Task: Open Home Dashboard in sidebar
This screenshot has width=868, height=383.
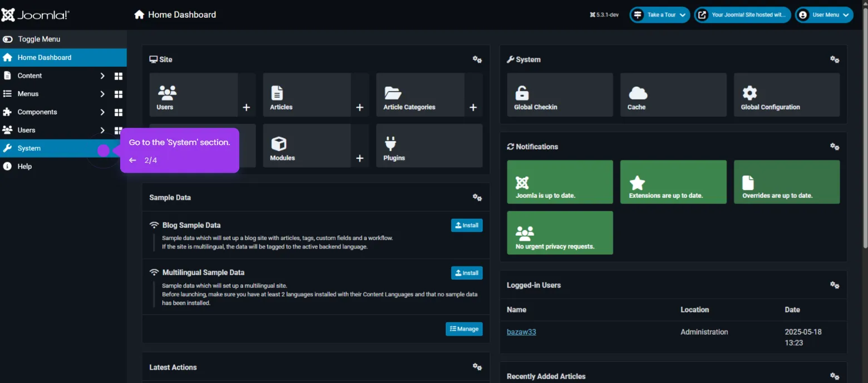Action: (63, 57)
